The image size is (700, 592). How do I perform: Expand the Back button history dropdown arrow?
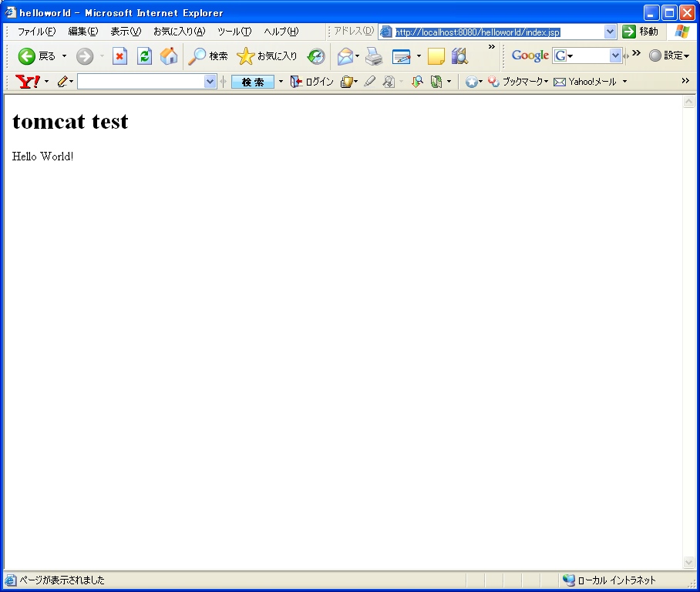(64, 56)
